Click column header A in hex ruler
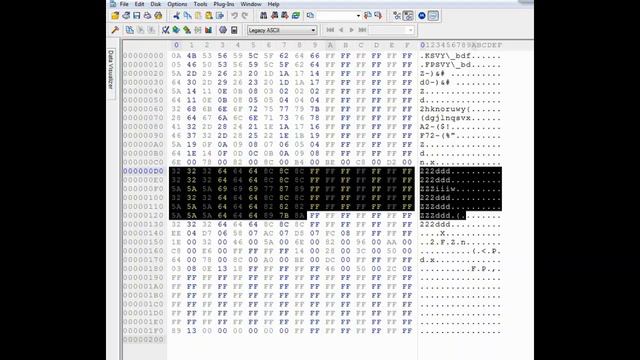Screen dimensions: 640x360 coord(330,45)
